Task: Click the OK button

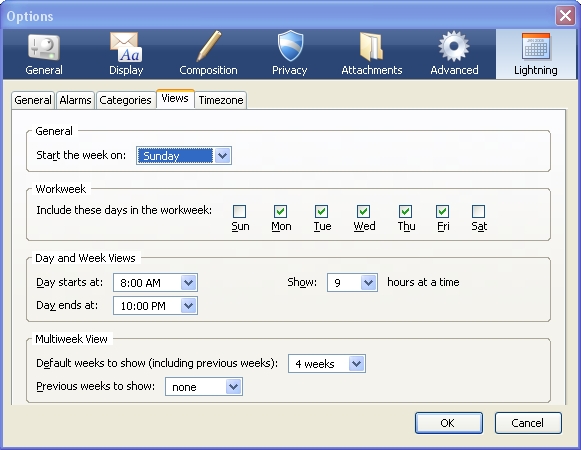Action: (x=449, y=423)
